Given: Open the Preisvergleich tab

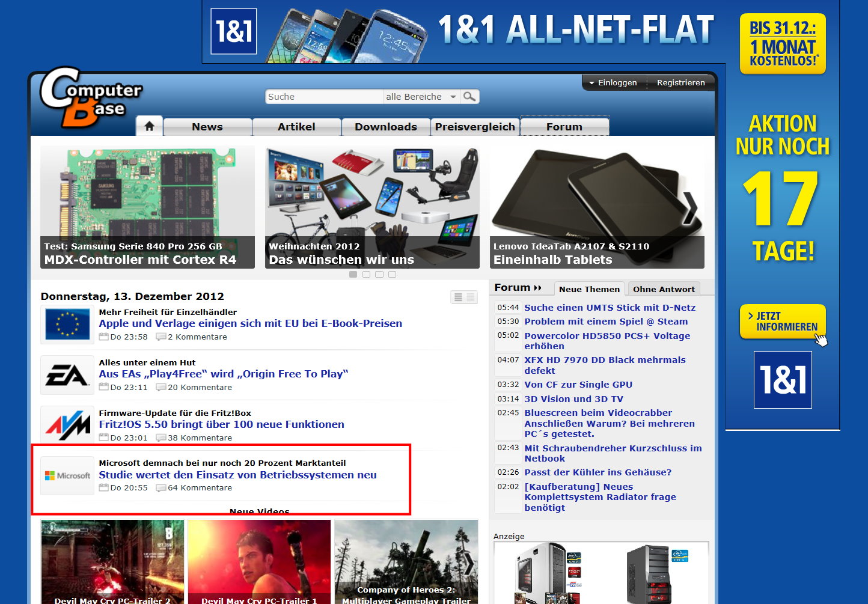Looking at the screenshot, I should click(x=475, y=127).
